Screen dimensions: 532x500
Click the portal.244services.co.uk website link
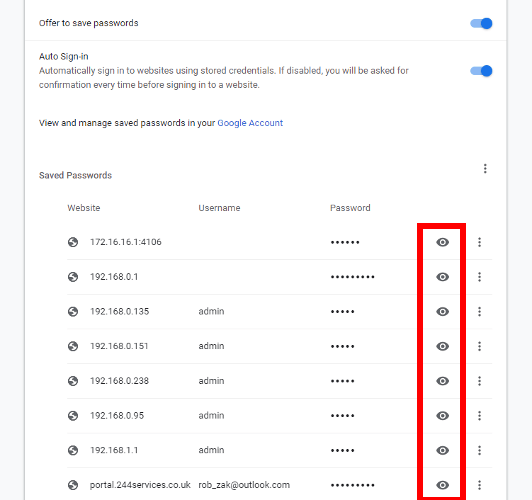(140, 485)
